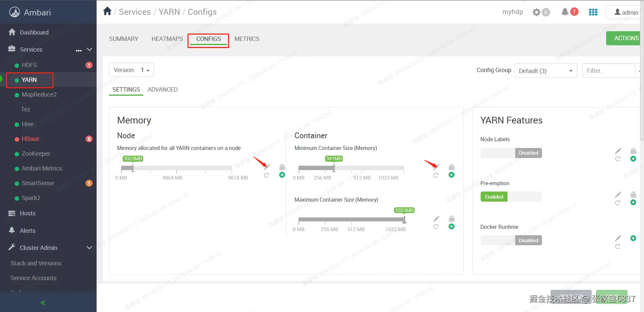This screenshot has height=312, width=644.
Task: Edit Pre-emption pencil icon
Action: [x=618, y=195]
